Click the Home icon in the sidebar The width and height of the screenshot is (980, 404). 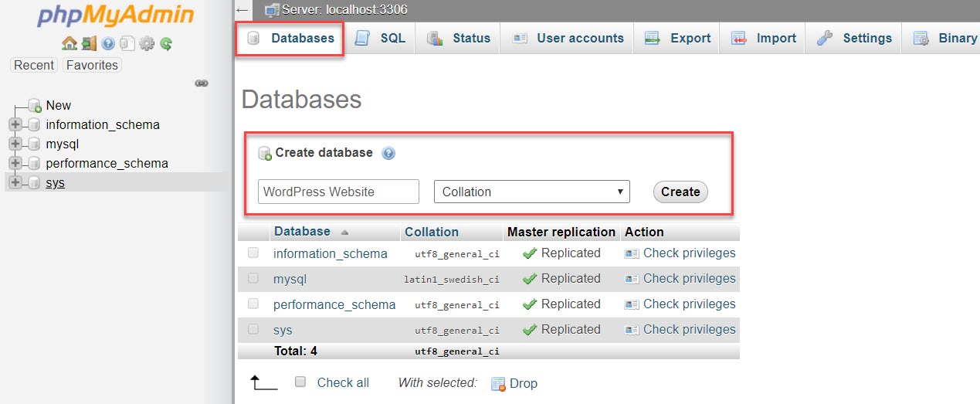[69, 44]
